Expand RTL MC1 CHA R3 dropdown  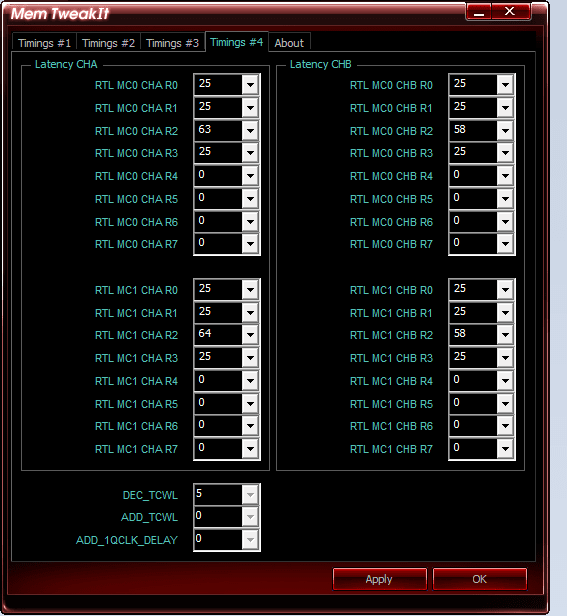(x=250, y=358)
